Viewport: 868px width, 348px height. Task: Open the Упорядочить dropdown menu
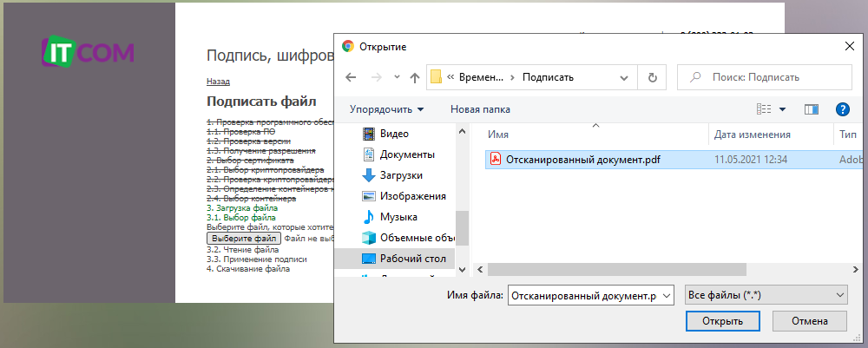[x=386, y=109]
